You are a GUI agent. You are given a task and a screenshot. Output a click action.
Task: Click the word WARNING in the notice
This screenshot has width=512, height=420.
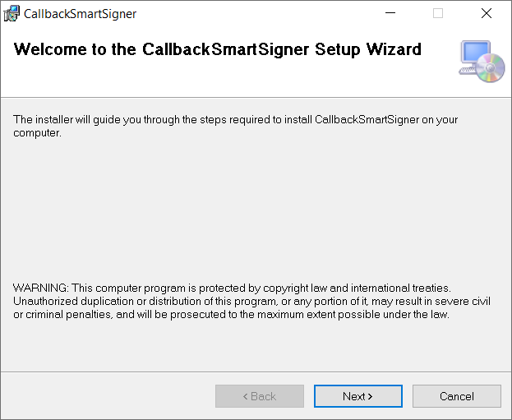pyautogui.click(x=40, y=288)
